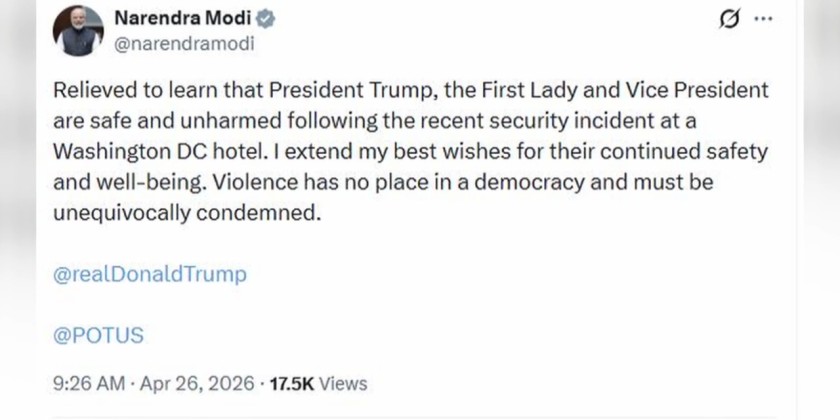This screenshot has height=420, width=840.
Task: Click the blurred right background margin
Action: 820,210
